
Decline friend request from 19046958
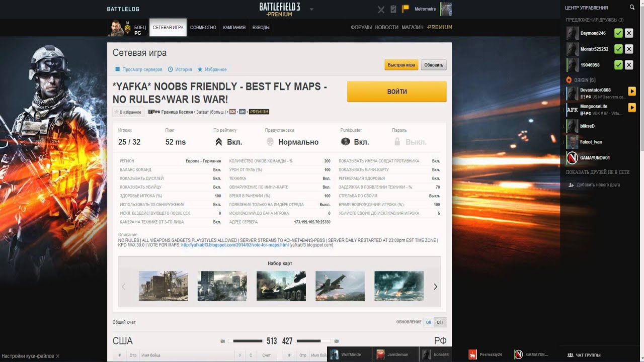[629, 65]
